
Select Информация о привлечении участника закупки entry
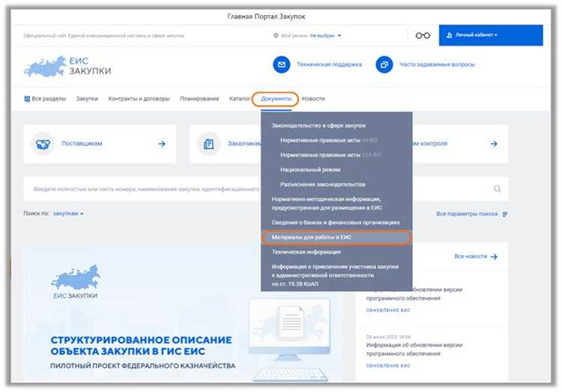click(x=335, y=275)
